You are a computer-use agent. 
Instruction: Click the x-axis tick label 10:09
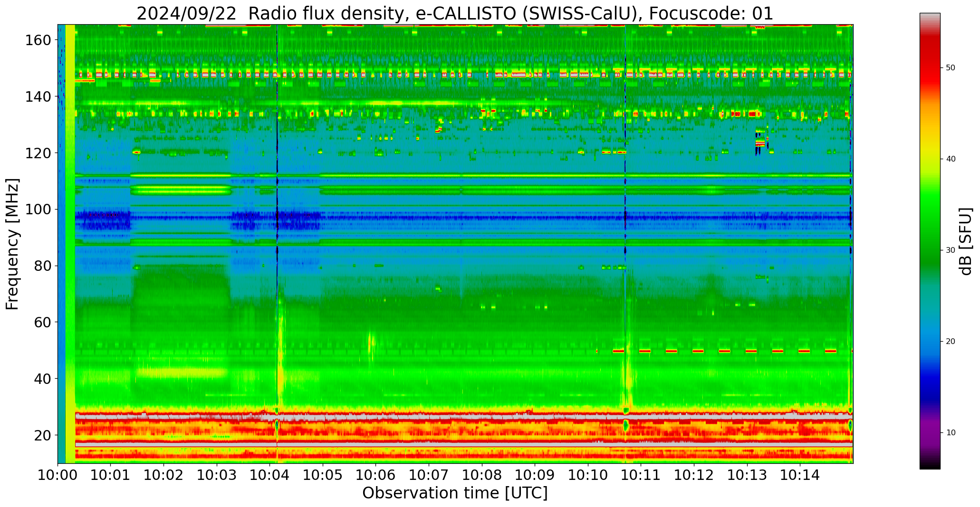[x=535, y=475]
